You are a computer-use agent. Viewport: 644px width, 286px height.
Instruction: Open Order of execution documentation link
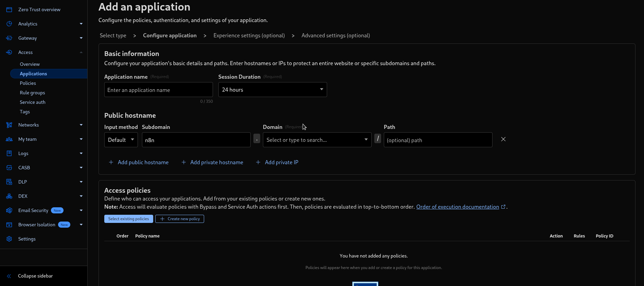pyautogui.click(x=458, y=207)
